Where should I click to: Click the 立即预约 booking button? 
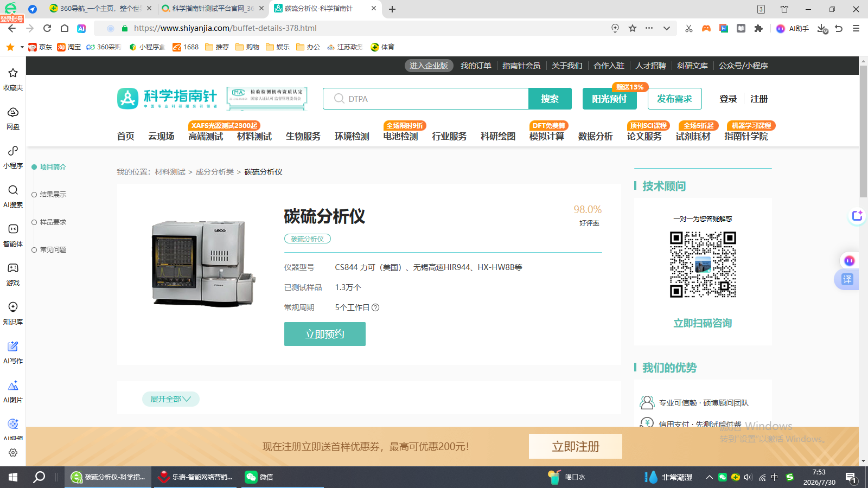click(325, 334)
